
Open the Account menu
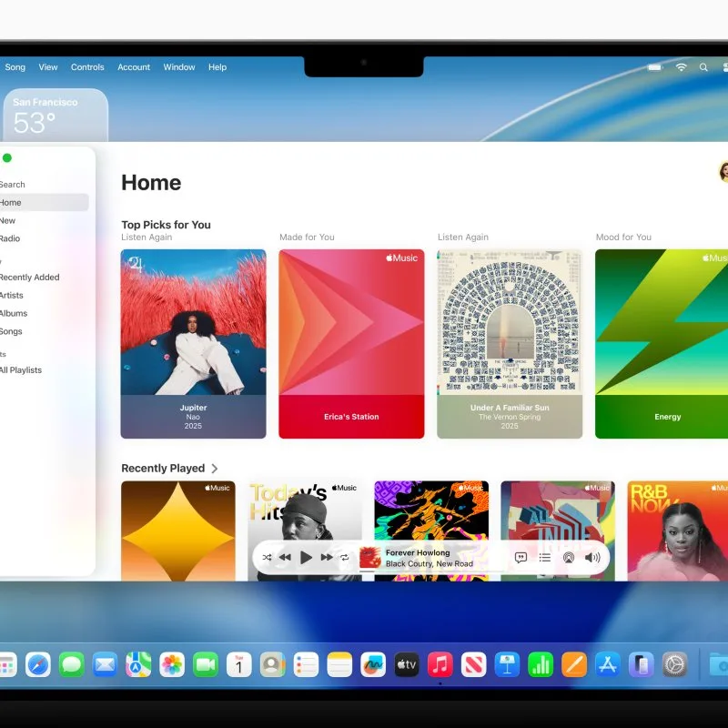[134, 66]
